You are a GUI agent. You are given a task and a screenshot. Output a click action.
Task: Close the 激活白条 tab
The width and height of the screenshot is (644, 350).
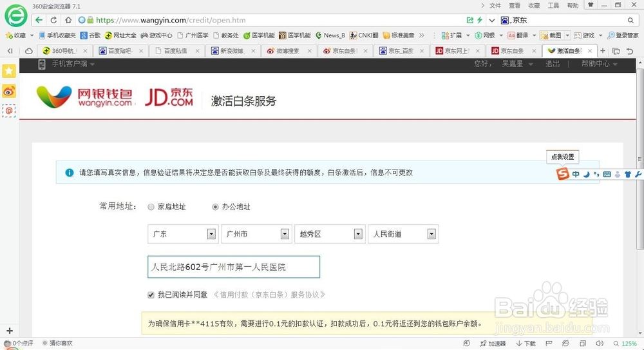click(x=590, y=51)
